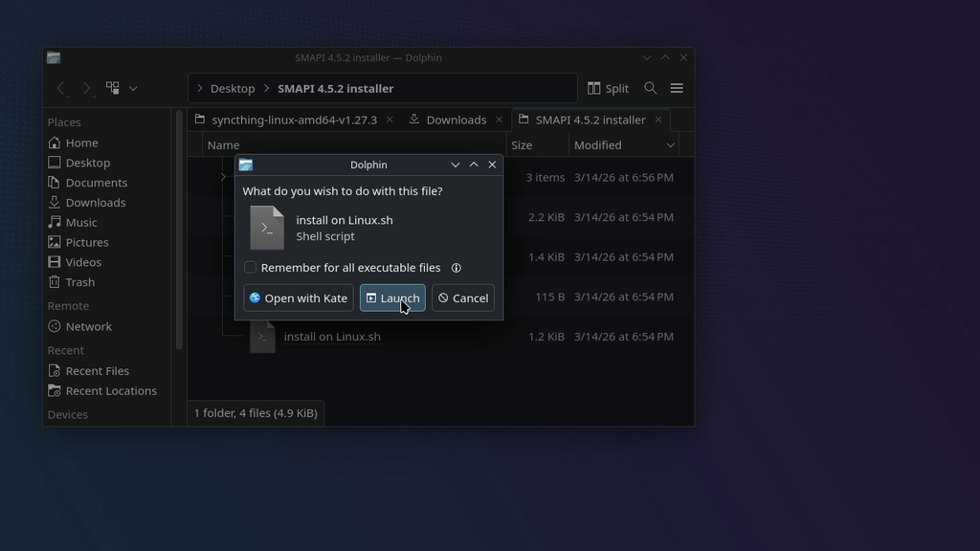Enable Remember for all executable files
The width and height of the screenshot is (980, 551).
pos(250,268)
